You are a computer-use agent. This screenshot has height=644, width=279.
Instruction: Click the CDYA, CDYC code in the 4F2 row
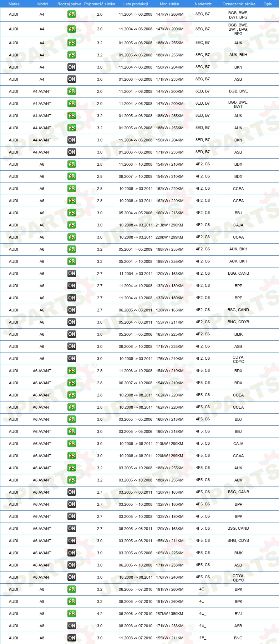[x=238, y=359]
